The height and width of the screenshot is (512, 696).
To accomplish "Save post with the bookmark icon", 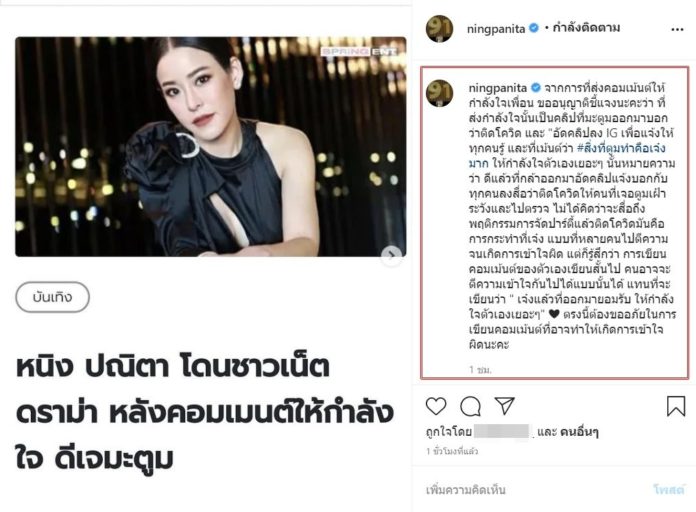I will pos(676,406).
